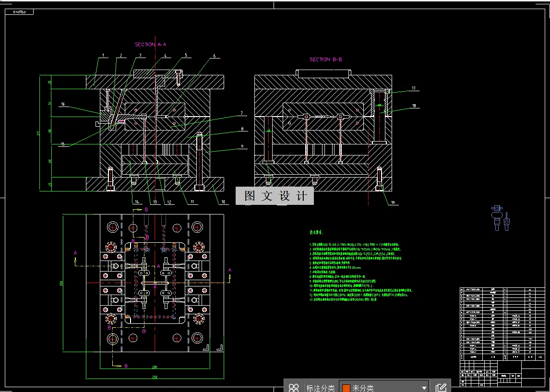Select part balloon number 10
The image size is (550, 392).
[x=223, y=202]
